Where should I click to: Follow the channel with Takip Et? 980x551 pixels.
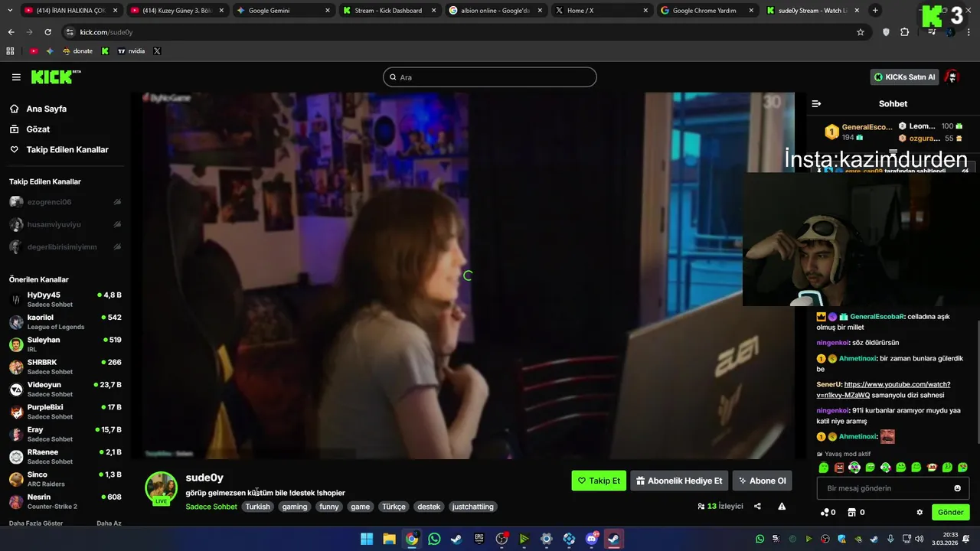coord(599,481)
